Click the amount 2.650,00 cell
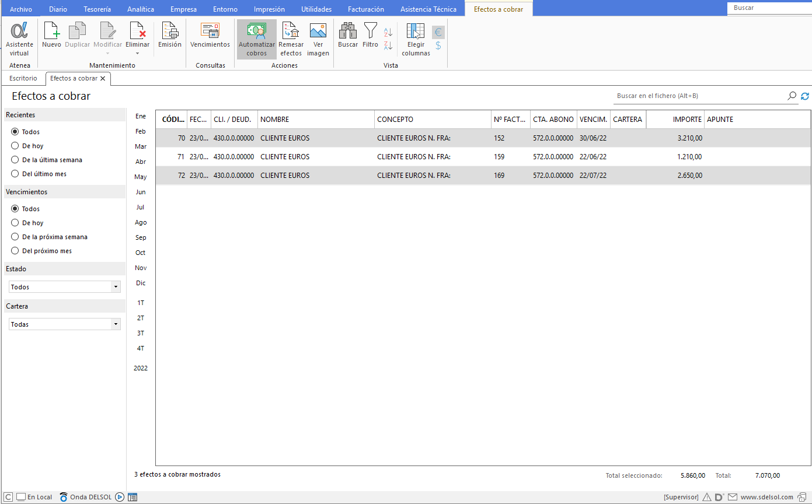812x504 pixels. pos(675,176)
